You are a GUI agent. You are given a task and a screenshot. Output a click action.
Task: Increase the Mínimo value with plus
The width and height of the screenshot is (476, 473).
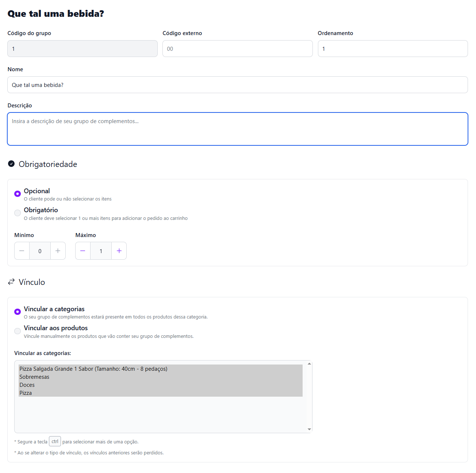click(x=58, y=251)
